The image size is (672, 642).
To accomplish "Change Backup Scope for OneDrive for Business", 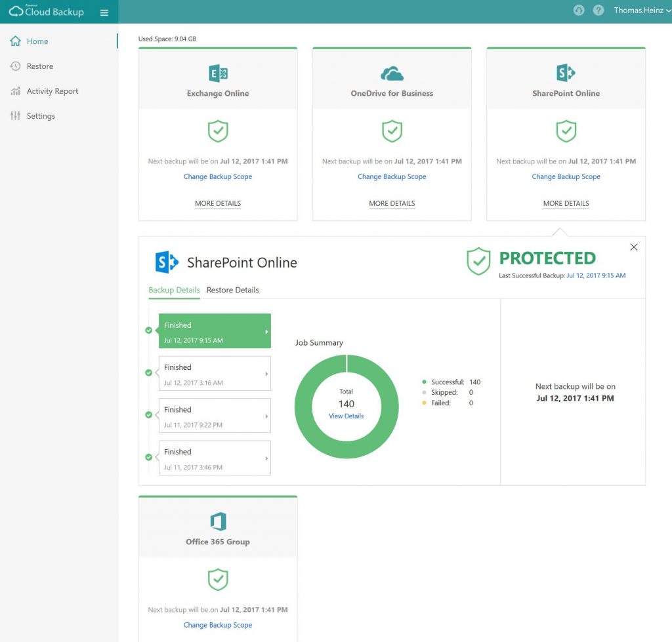I will tap(392, 176).
